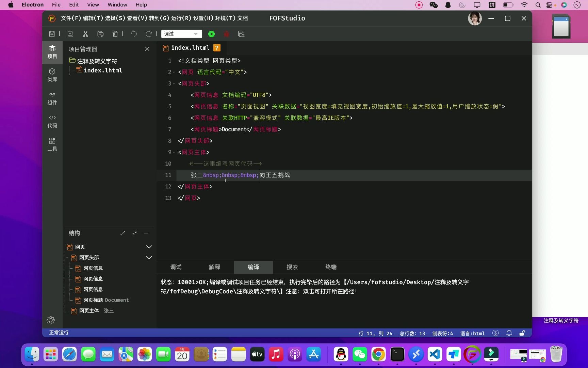
Task: Open the 编辑(T) menu
Action: click(x=93, y=18)
